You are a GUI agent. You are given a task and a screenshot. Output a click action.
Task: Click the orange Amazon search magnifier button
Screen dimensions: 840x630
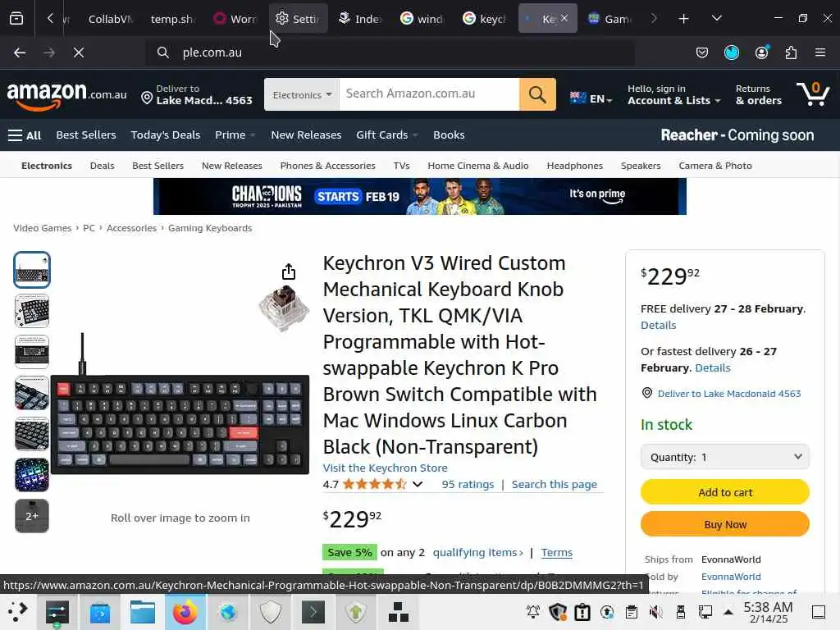[537, 94]
